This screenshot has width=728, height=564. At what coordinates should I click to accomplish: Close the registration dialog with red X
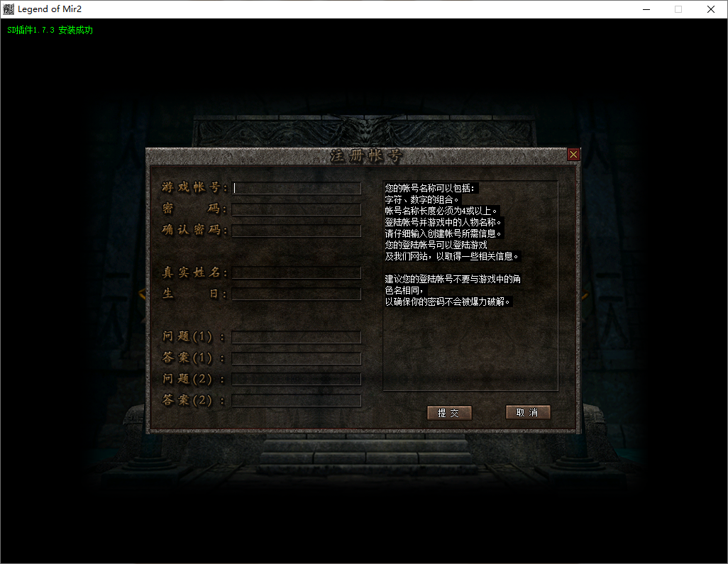click(x=573, y=154)
